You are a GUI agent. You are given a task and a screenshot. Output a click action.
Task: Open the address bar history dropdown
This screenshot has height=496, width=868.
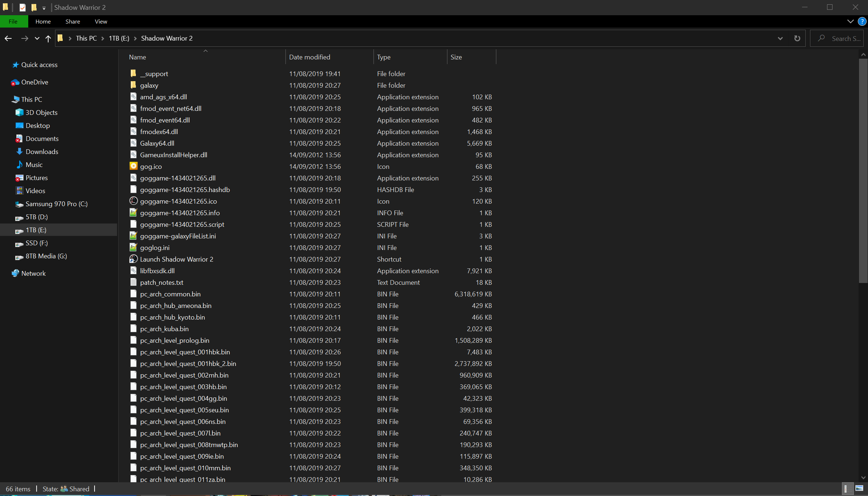[x=780, y=38]
